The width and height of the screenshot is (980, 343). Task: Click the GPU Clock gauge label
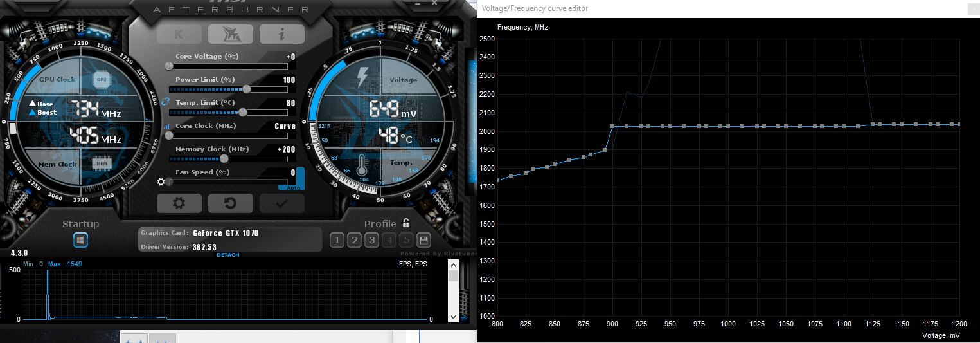point(57,80)
